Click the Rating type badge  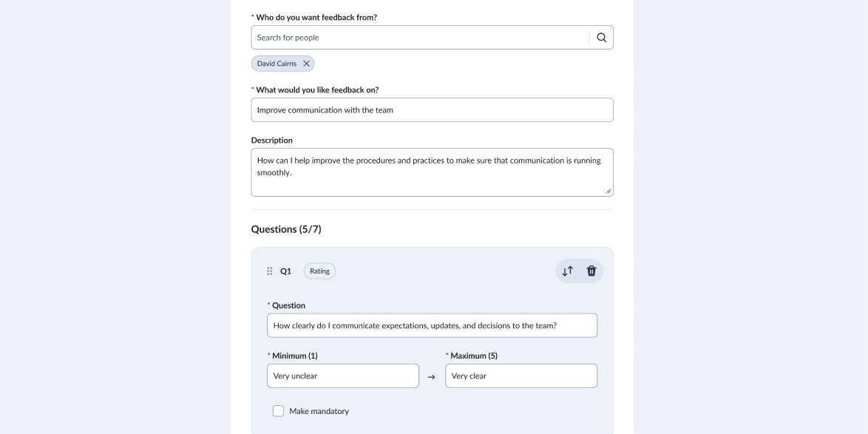click(319, 271)
